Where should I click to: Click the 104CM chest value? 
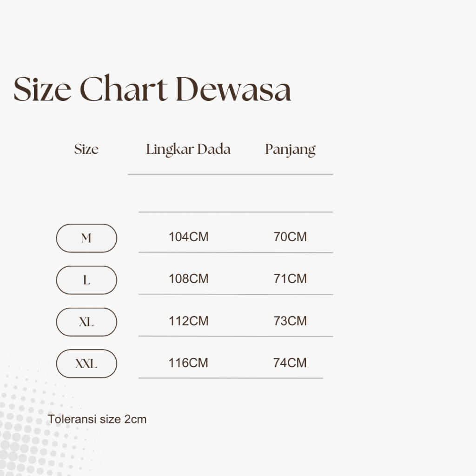coord(188,237)
